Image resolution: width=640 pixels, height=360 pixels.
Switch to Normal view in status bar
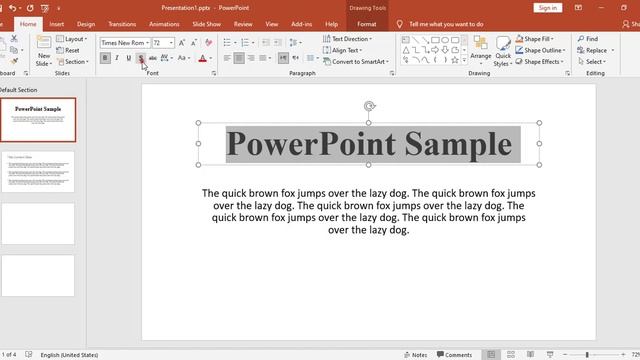tap(491, 354)
